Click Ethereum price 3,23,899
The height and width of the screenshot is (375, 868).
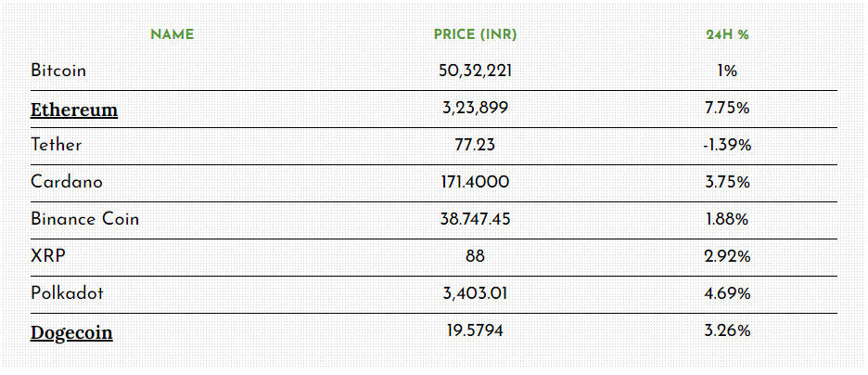(475, 109)
